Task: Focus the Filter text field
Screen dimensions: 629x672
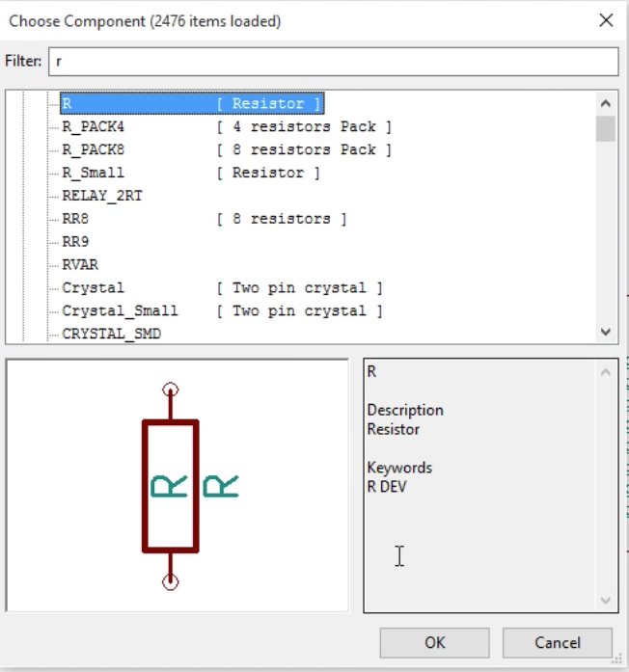Action: pos(333,62)
